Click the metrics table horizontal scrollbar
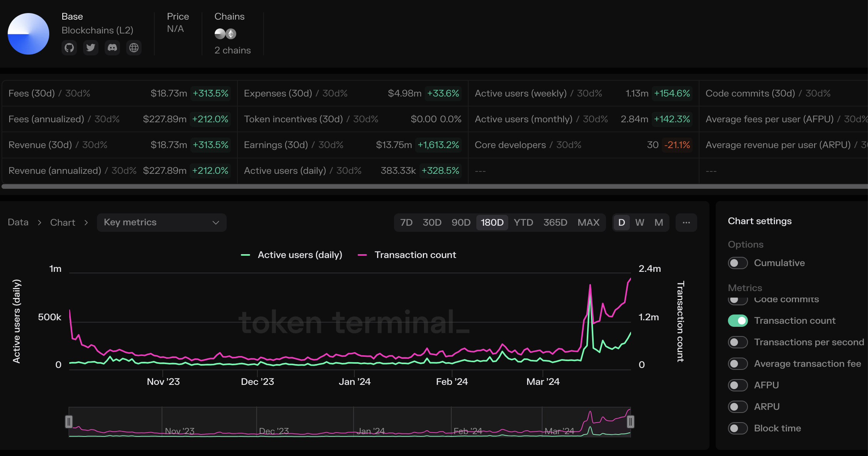The image size is (868, 456). tap(435, 186)
